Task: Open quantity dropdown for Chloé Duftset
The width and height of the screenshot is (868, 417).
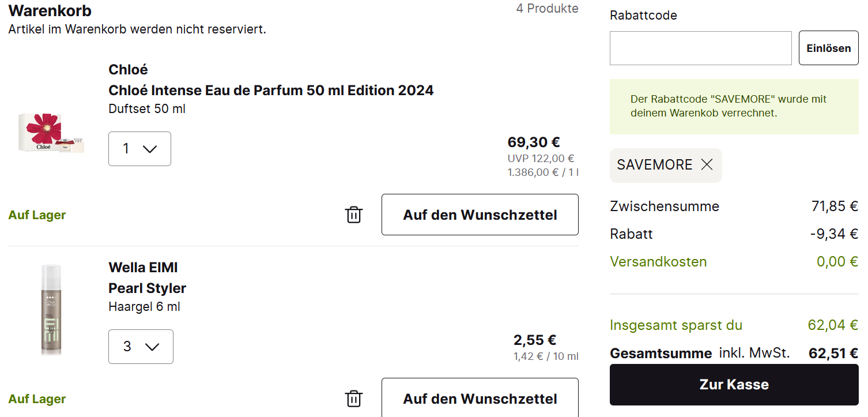Action: (x=139, y=149)
